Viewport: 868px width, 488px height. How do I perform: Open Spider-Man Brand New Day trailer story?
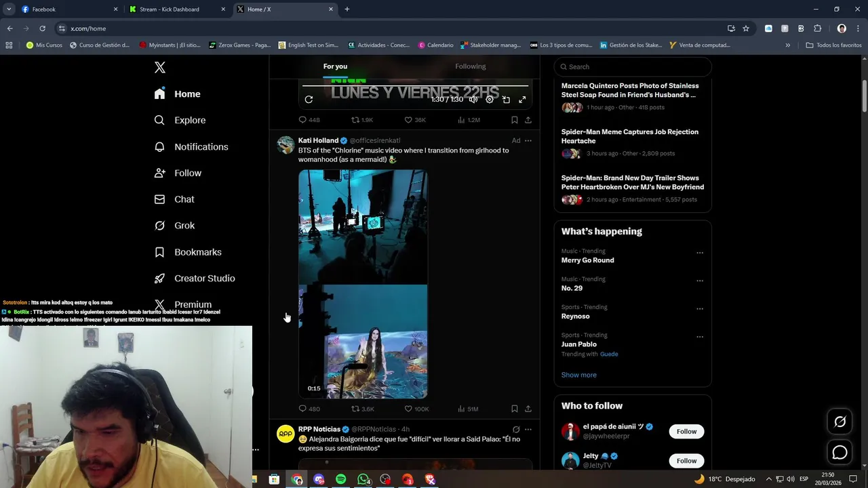tap(633, 189)
